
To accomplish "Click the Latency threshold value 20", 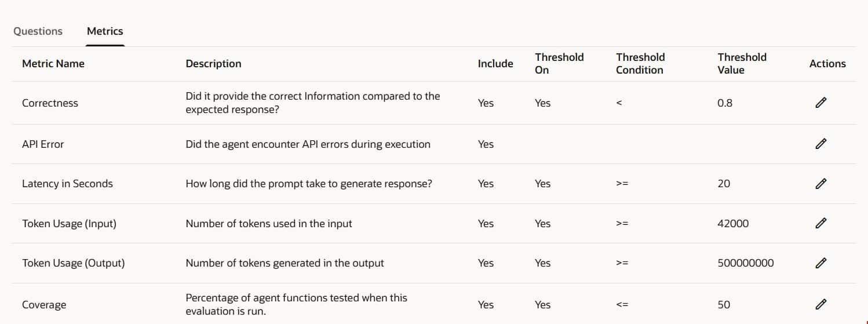I will point(724,184).
